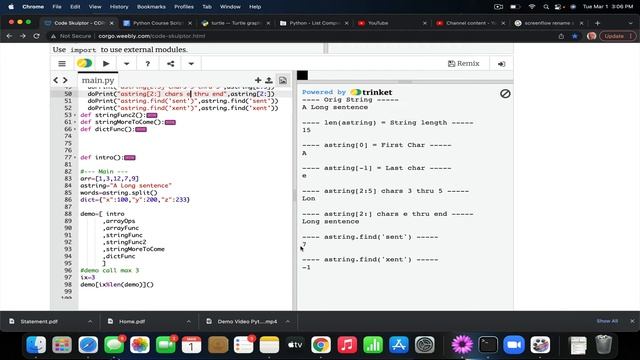The height and width of the screenshot is (360, 640).
Task: Click the share icon
Action: pos(171,64)
